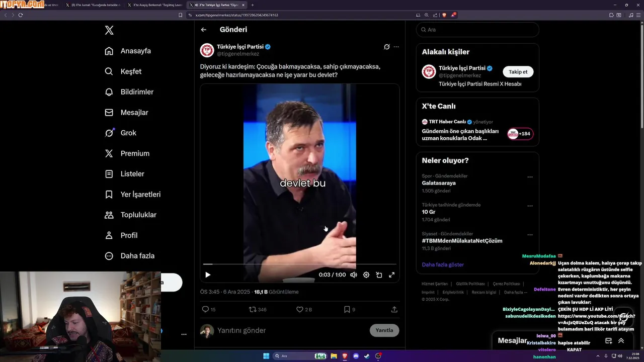The image size is (644, 362).
Task: Open a new browser tab
Action: (x=253, y=5)
